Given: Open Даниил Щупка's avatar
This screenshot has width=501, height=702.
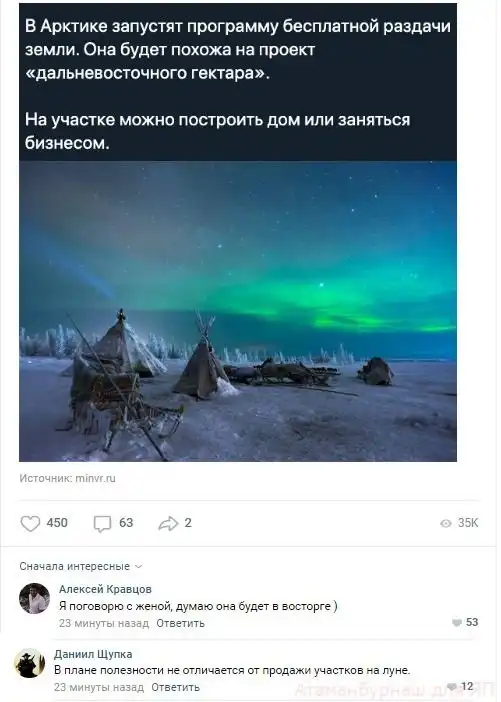Looking at the screenshot, I should click(x=30, y=663).
